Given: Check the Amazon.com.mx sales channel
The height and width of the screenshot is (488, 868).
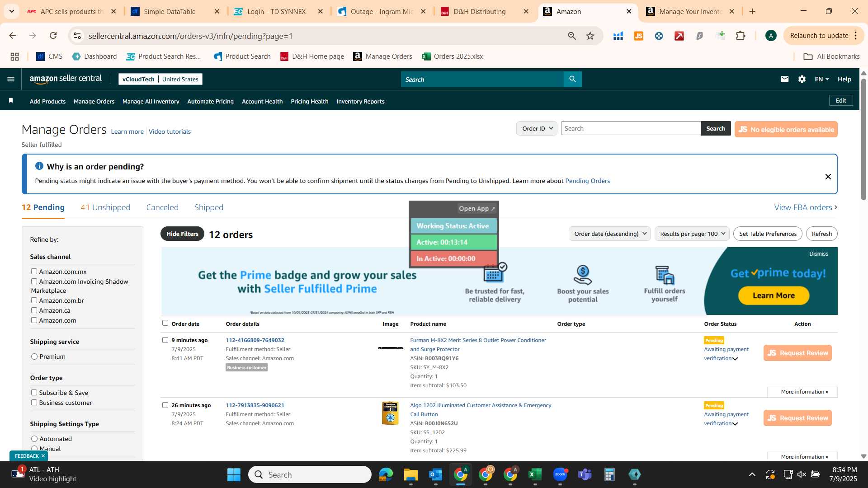Looking at the screenshot, I should pyautogui.click(x=34, y=271).
